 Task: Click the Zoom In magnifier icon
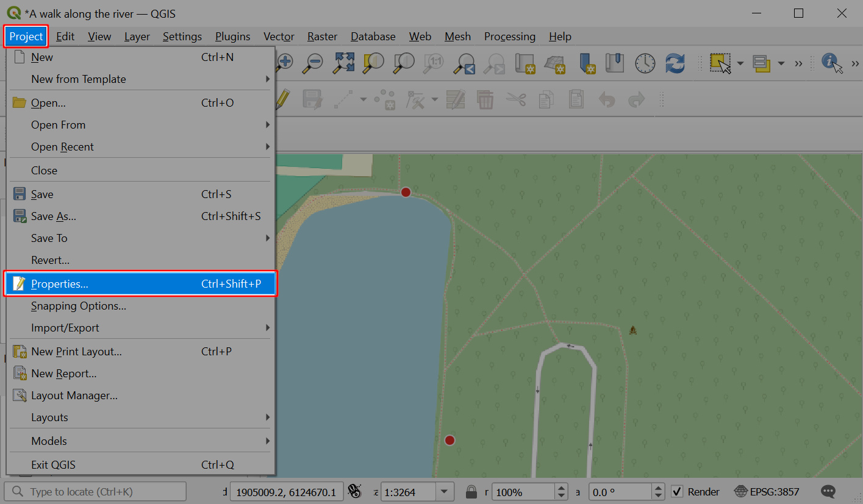pyautogui.click(x=285, y=62)
